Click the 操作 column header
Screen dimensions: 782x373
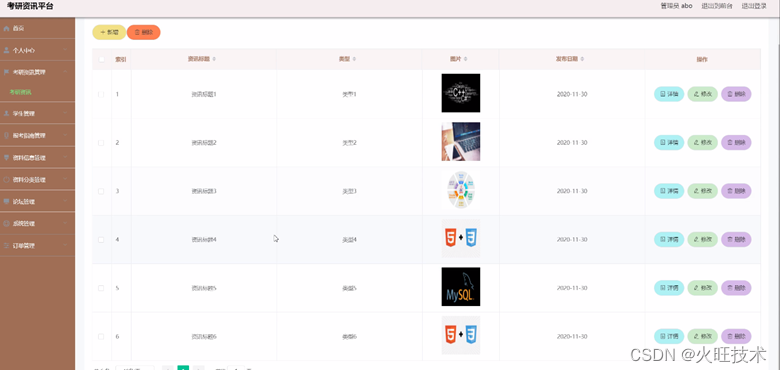pos(702,59)
